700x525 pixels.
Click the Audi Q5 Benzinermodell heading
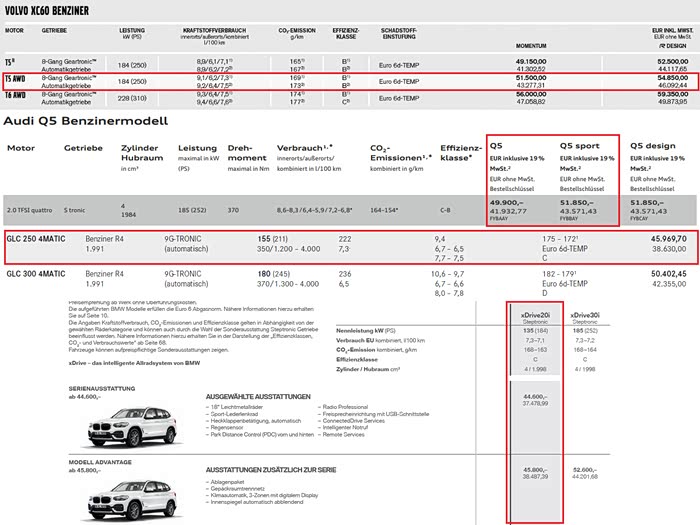coord(86,121)
